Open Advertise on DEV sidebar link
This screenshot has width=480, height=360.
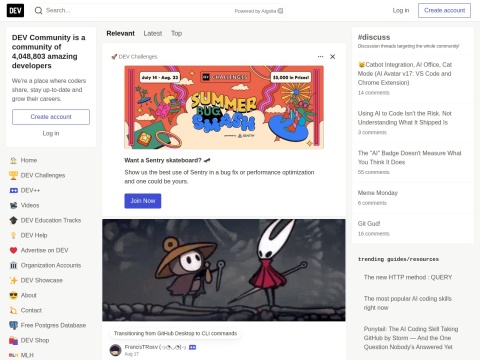[x=51, y=250]
